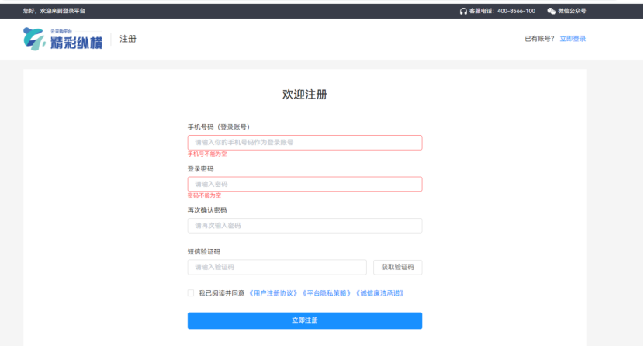The width and height of the screenshot is (644, 346).
Task: Click the 客服电话 400-8566-100 text
Action: (x=502, y=11)
